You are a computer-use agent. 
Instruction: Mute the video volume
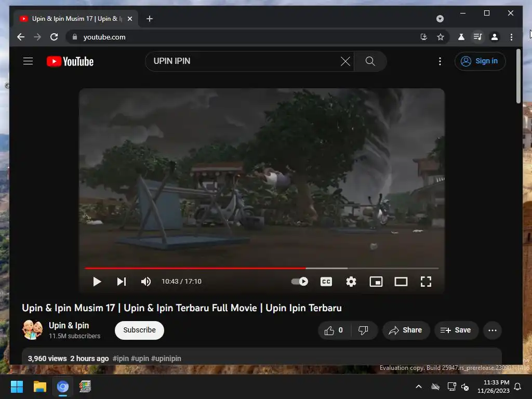click(x=146, y=282)
